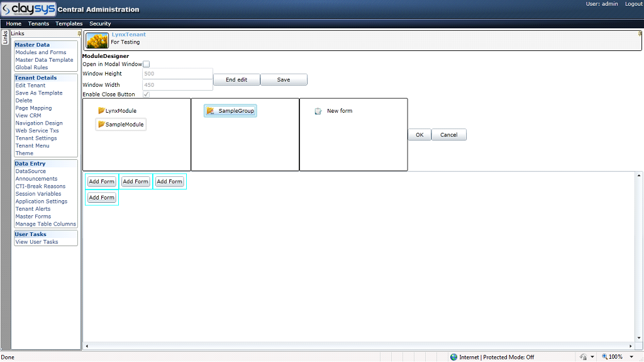Click the pin icon on tenant header

coord(640,33)
